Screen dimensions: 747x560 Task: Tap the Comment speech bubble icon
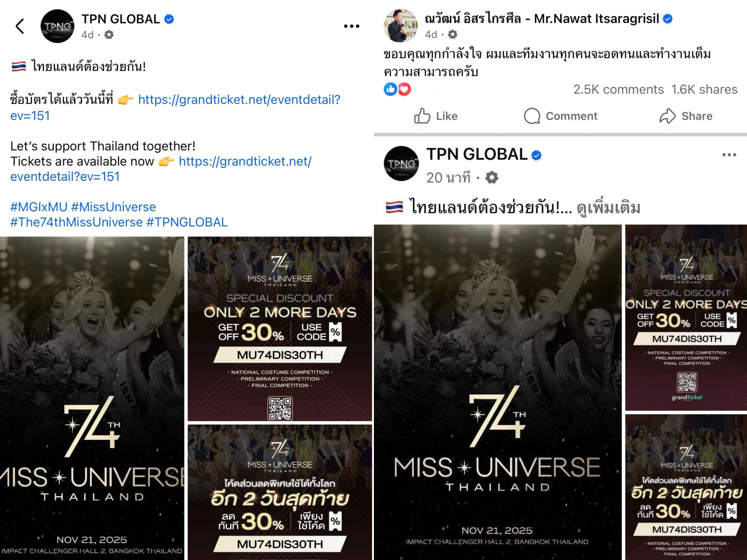click(532, 116)
